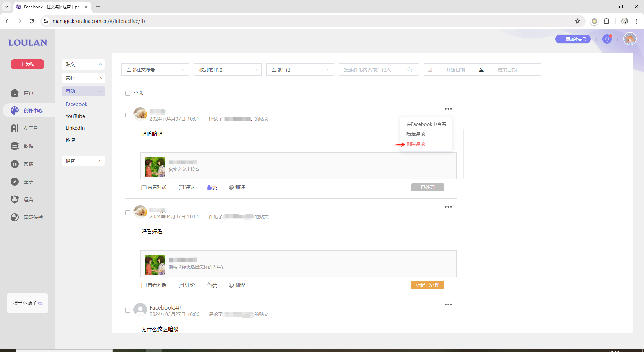Tick the 全选 select-all checkbox
The height and width of the screenshot is (352, 644).
[128, 93]
